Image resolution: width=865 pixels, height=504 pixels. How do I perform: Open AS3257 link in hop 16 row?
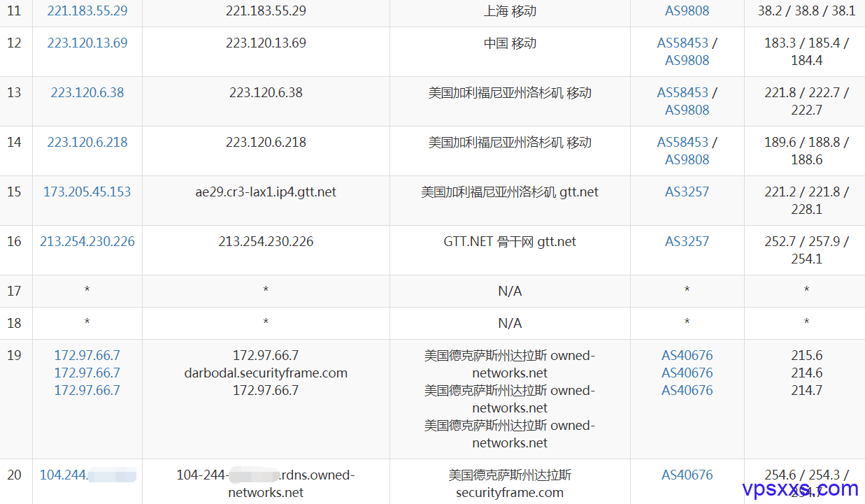coord(687,241)
